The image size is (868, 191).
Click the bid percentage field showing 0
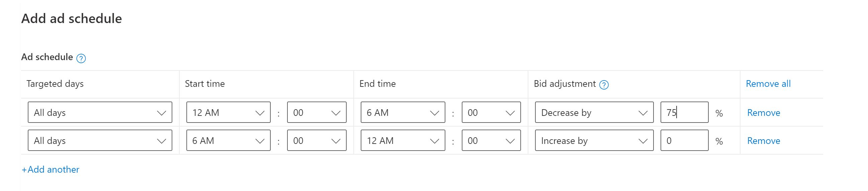[x=684, y=140]
